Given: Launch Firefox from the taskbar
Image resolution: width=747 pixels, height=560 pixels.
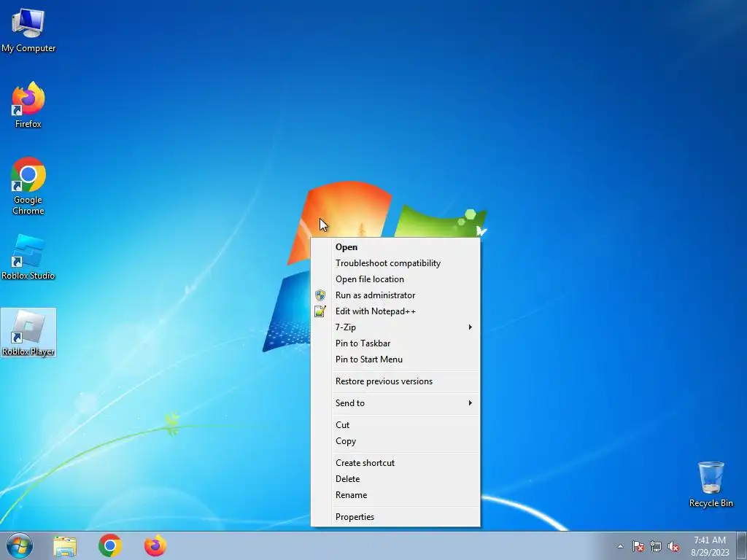Looking at the screenshot, I should [x=155, y=545].
